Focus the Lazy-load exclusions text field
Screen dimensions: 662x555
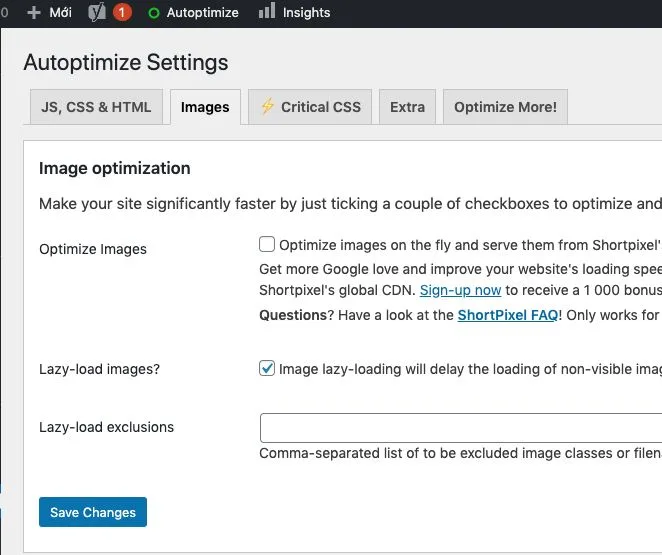click(x=461, y=428)
